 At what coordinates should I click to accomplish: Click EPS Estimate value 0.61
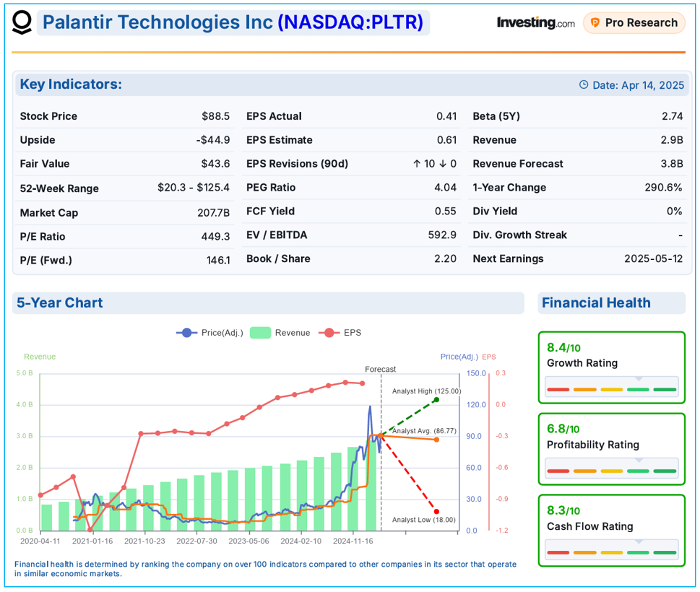click(446, 140)
